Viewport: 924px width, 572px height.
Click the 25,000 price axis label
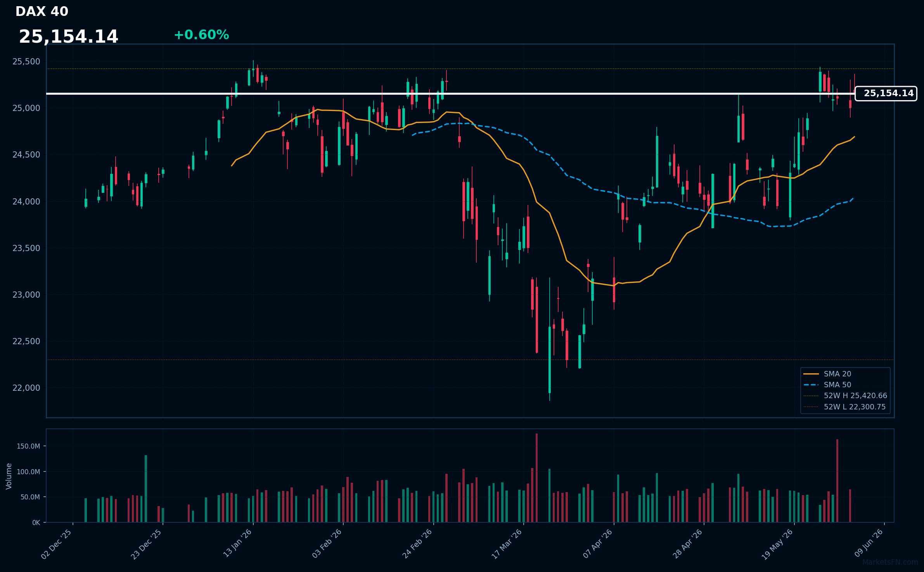26,108
